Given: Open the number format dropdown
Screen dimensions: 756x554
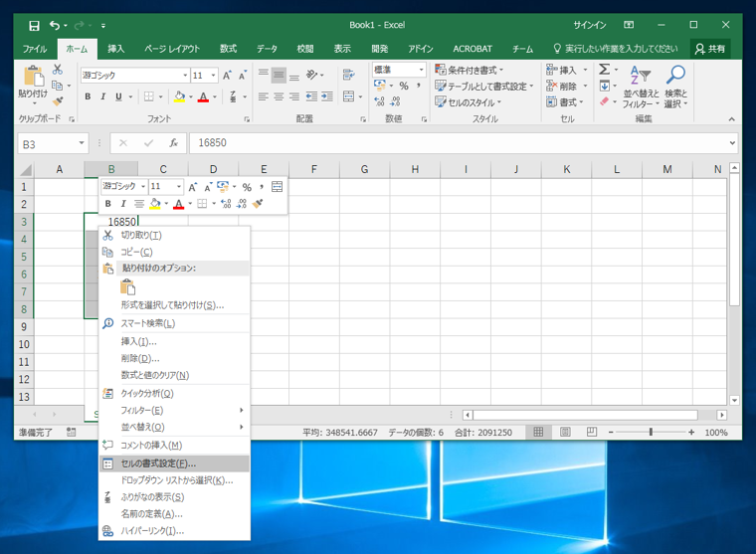Looking at the screenshot, I should click(421, 70).
